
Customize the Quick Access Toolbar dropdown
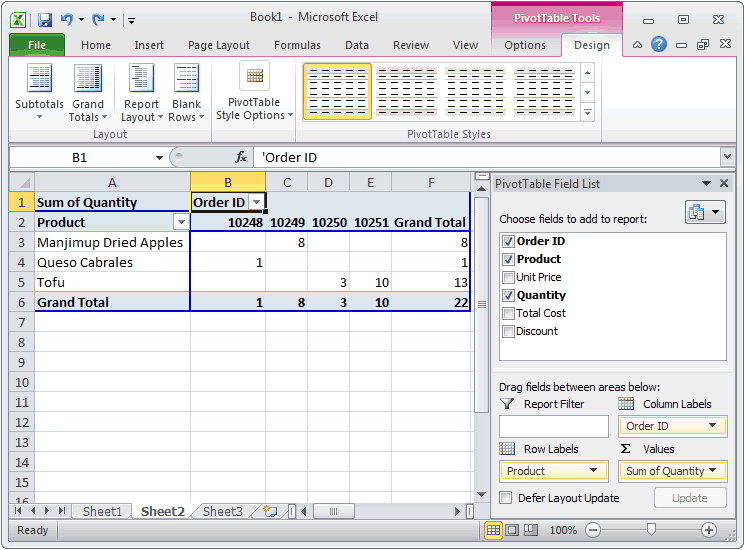click(x=131, y=20)
